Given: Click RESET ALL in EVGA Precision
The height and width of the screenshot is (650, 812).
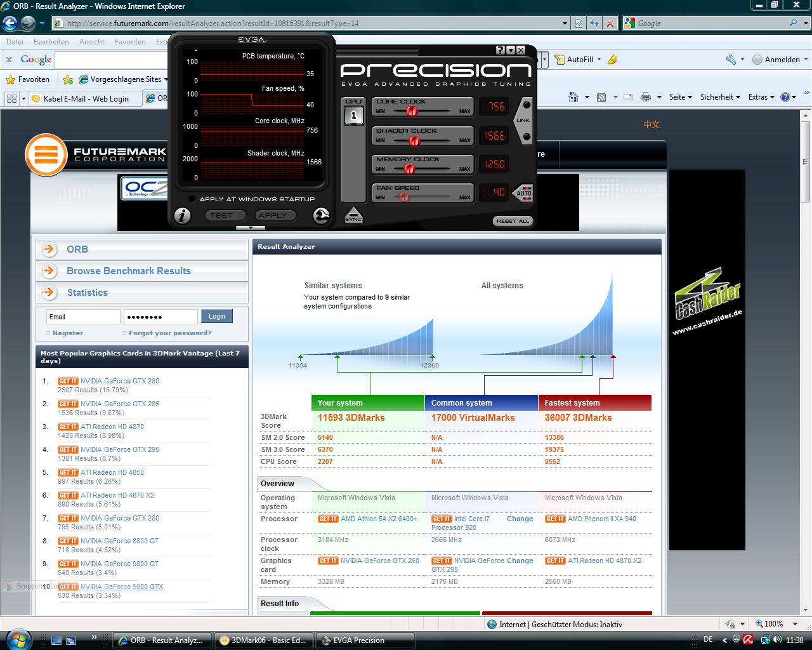Looking at the screenshot, I should [x=513, y=221].
